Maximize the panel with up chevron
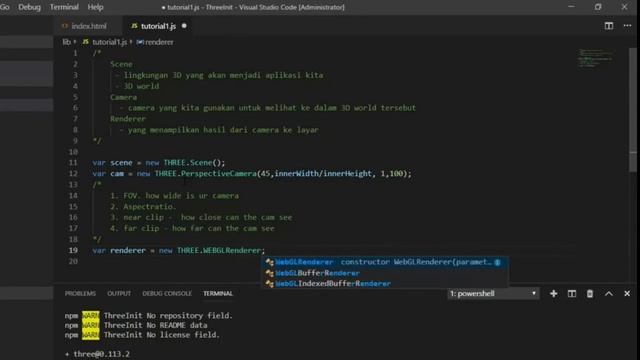The width and height of the screenshot is (640, 360). point(609,293)
